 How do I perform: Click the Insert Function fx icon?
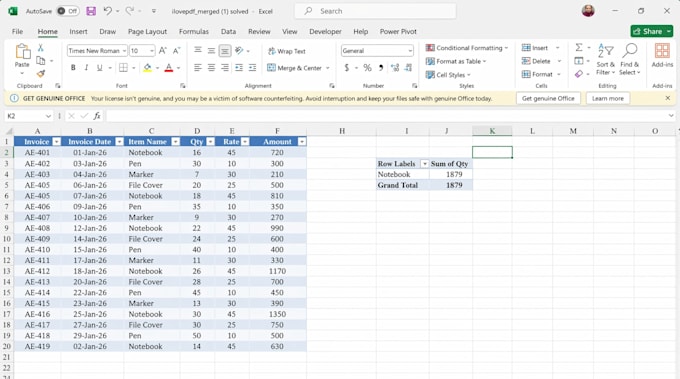(x=97, y=116)
